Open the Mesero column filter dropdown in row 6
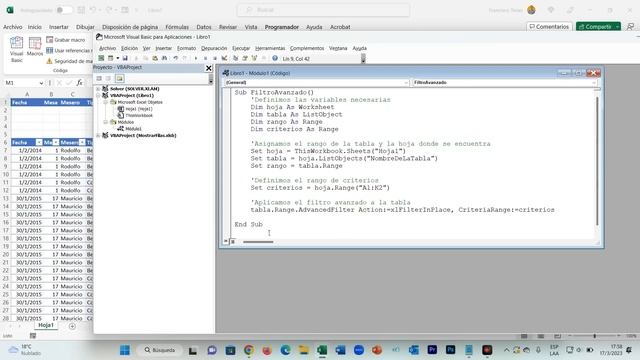Screen dimensions: 640x360 coord(82,142)
